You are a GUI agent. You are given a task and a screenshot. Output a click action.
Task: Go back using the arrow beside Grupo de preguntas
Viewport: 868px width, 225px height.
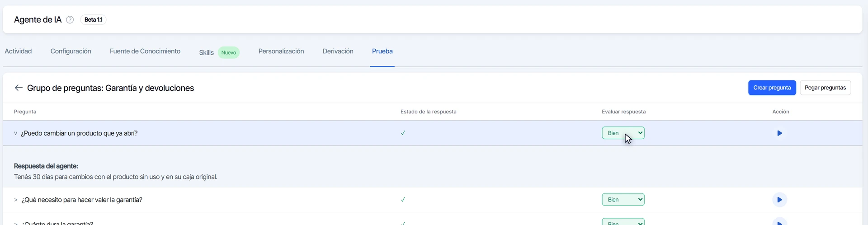pos(19,88)
